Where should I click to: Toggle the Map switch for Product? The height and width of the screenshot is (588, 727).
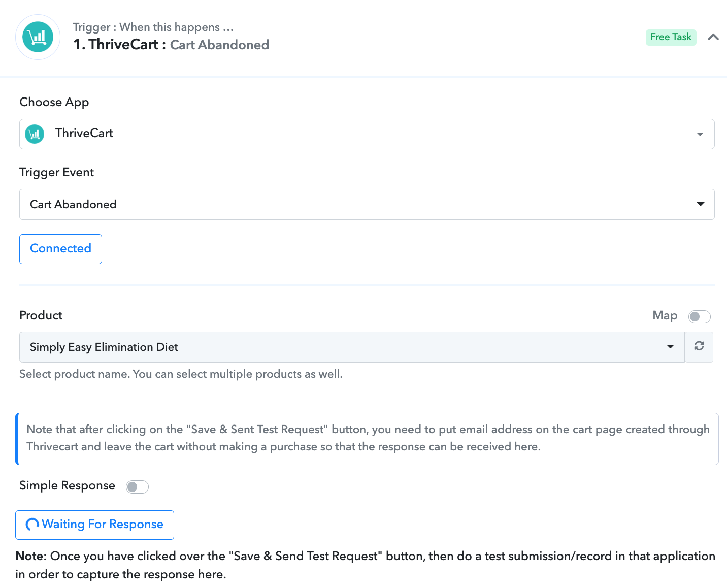click(x=699, y=317)
